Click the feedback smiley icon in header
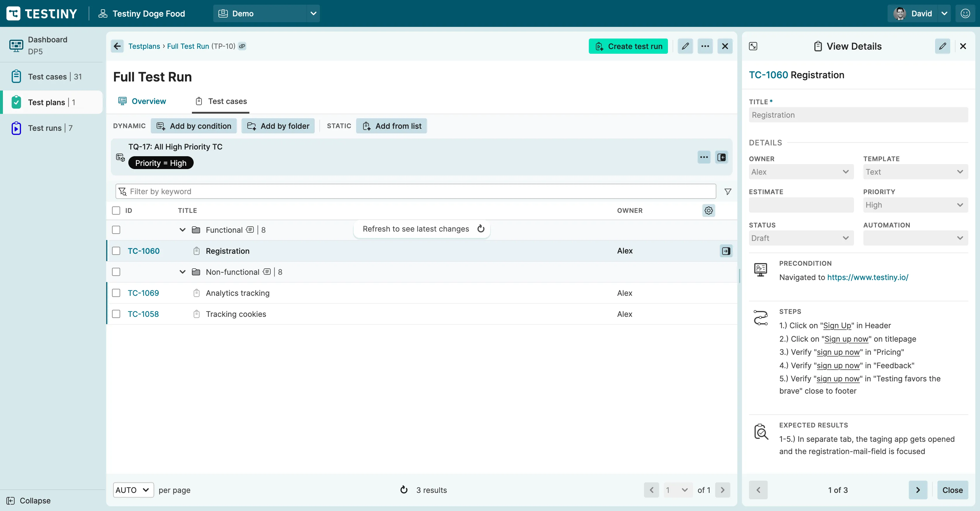Image resolution: width=980 pixels, height=511 pixels. (x=965, y=13)
